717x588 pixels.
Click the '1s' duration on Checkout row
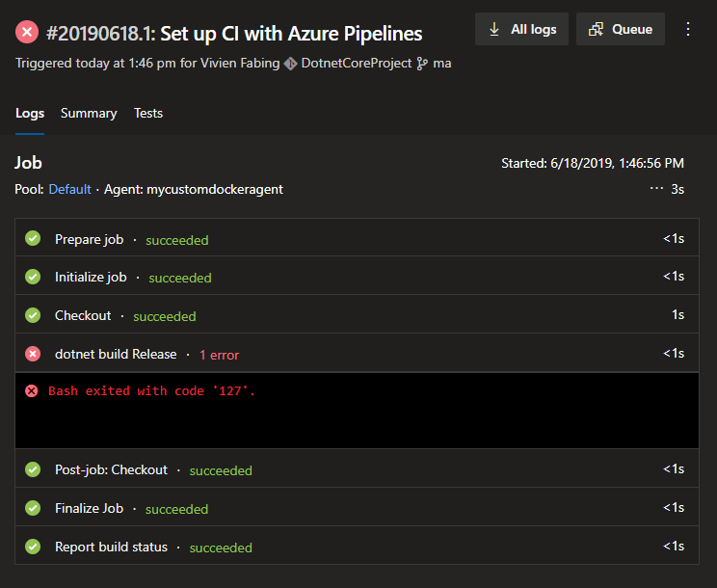pyautogui.click(x=677, y=314)
